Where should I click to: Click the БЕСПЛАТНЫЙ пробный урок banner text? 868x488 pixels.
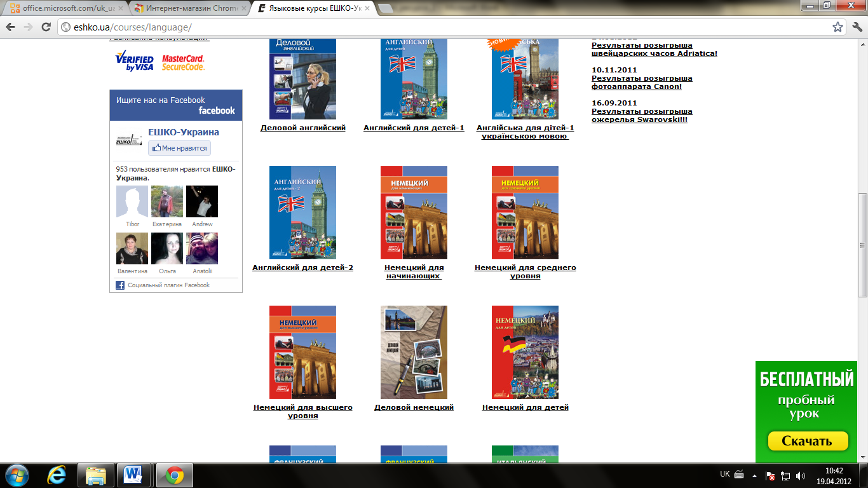click(x=807, y=395)
